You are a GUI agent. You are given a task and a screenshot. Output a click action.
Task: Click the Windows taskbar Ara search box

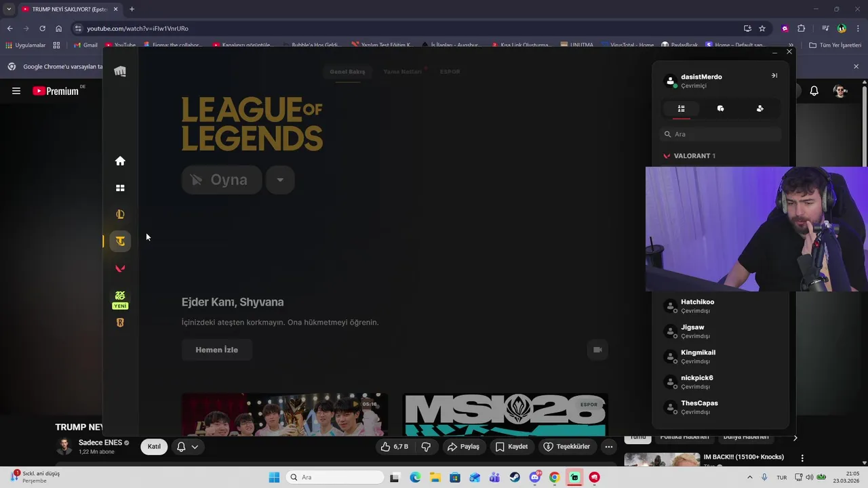(x=334, y=477)
